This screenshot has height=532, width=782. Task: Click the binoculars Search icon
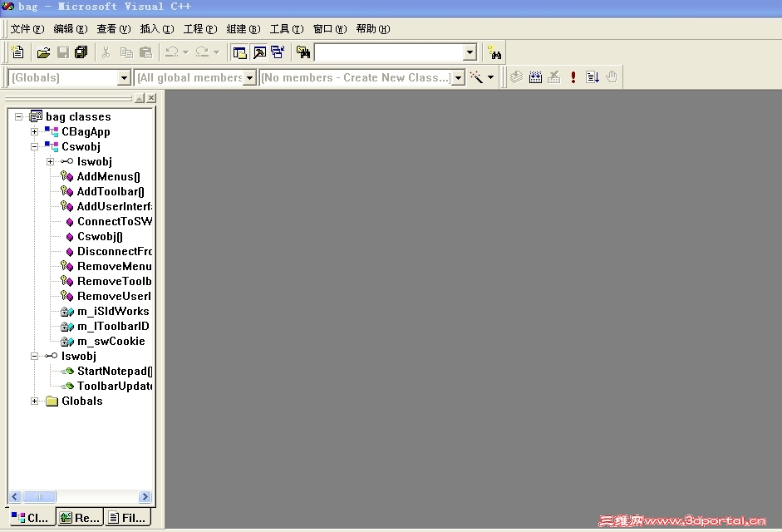pyautogui.click(x=494, y=52)
